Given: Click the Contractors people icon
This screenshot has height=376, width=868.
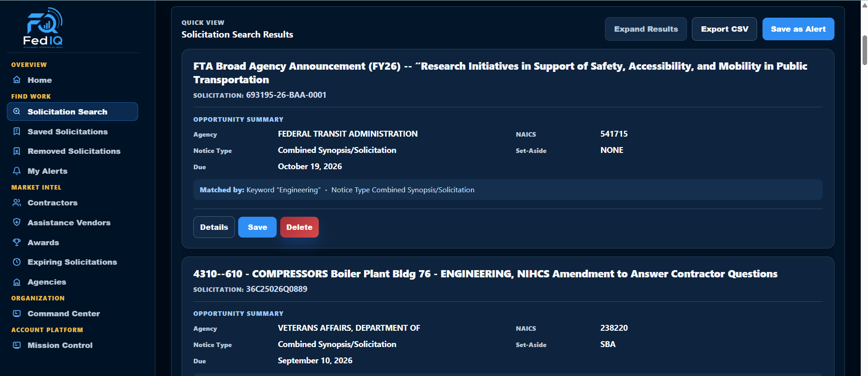Looking at the screenshot, I should [17, 203].
